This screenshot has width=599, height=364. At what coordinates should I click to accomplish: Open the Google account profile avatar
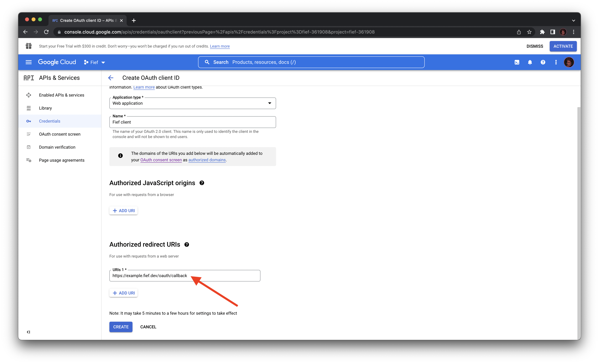569,62
